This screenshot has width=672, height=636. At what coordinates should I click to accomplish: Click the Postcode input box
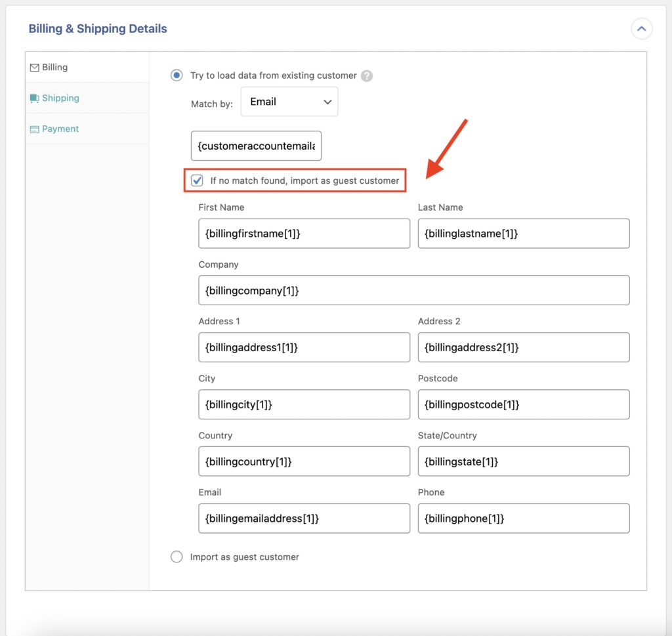pyautogui.click(x=523, y=404)
